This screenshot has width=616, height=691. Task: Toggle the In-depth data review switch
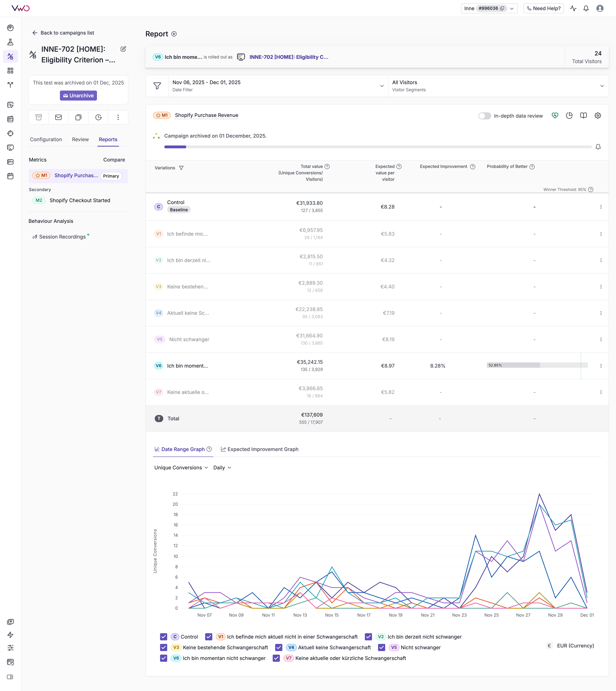pyautogui.click(x=484, y=116)
